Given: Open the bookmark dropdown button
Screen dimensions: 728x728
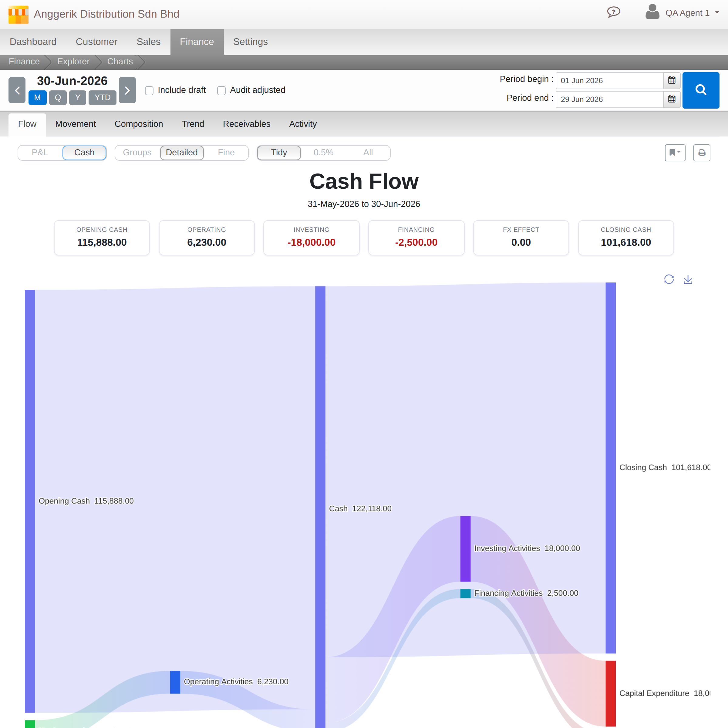Looking at the screenshot, I should pos(675,153).
